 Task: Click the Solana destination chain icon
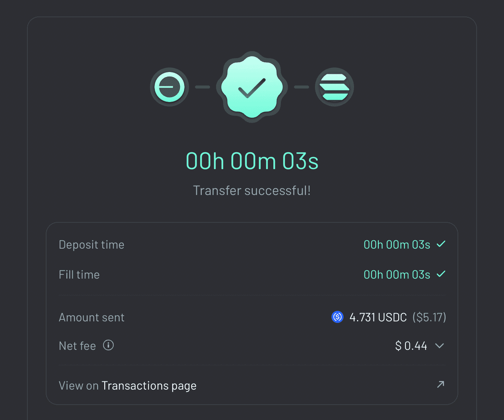pyautogui.click(x=334, y=87)
